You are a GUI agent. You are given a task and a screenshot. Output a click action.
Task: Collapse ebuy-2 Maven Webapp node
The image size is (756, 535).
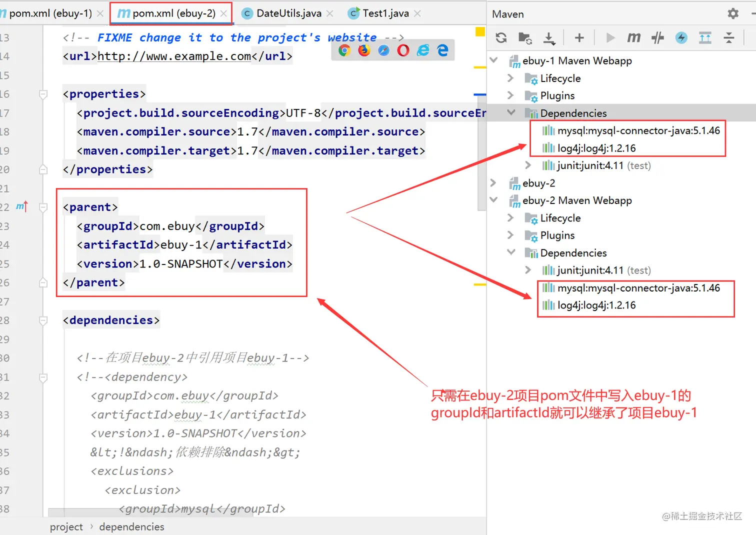coord(494,200)
